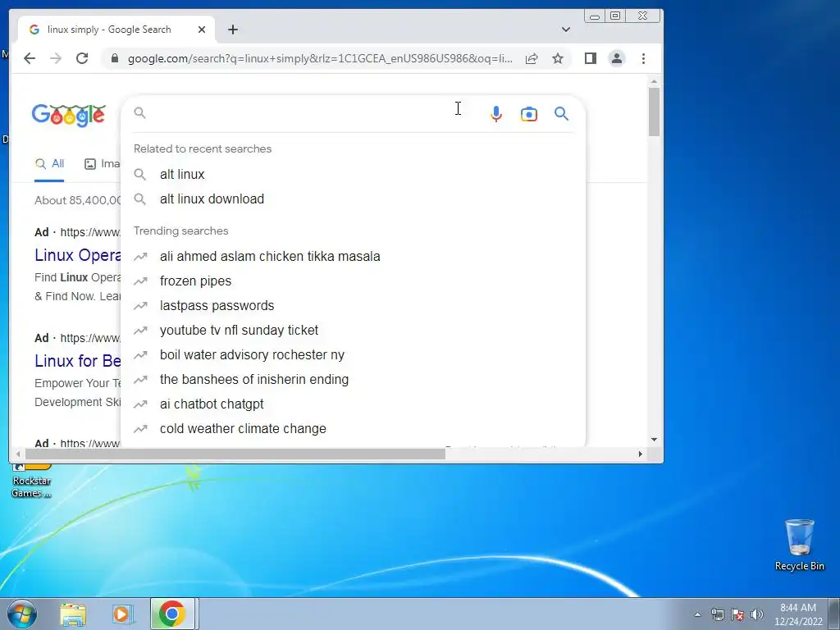Click the horizontal scroll left arrow

(x=18, y=454)
